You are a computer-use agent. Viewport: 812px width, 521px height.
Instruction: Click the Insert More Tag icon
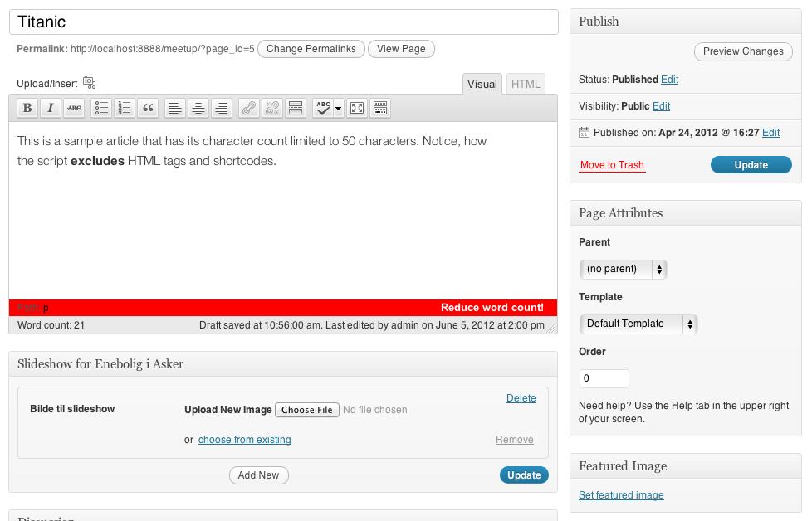[x=295, y=108]
